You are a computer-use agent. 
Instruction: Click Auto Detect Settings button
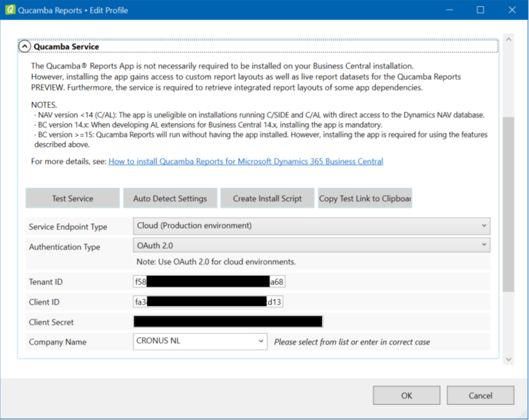(x=170, y=198)
